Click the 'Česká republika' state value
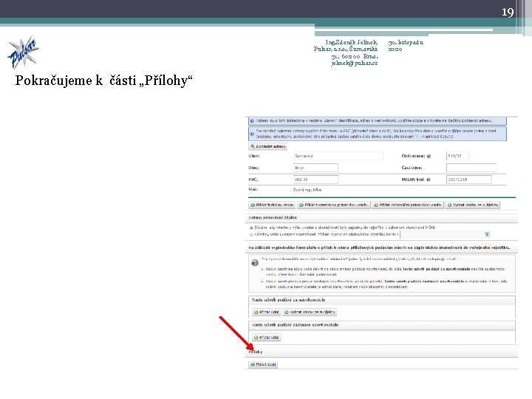 (307, 190)
